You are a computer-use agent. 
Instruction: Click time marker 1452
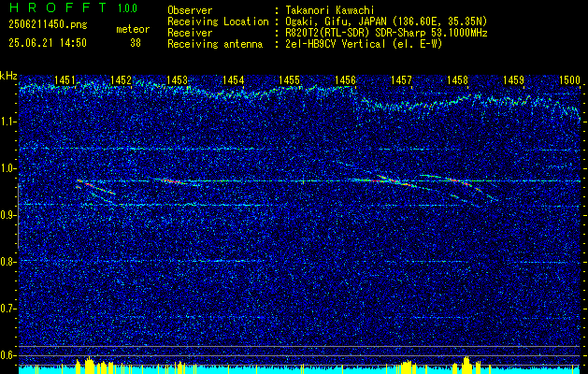tap(122, 80)
